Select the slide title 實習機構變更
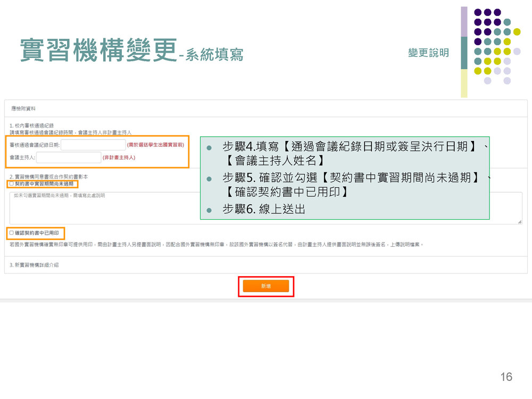 [x=98, y=51]
